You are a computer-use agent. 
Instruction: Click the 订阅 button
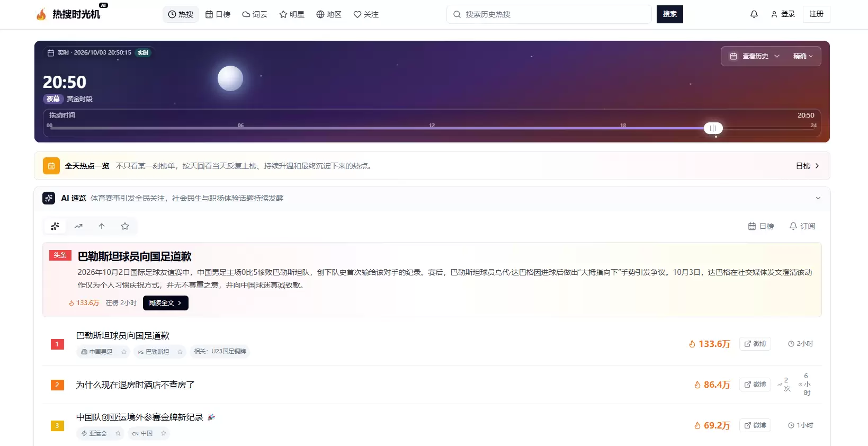(x=802, y=226)
